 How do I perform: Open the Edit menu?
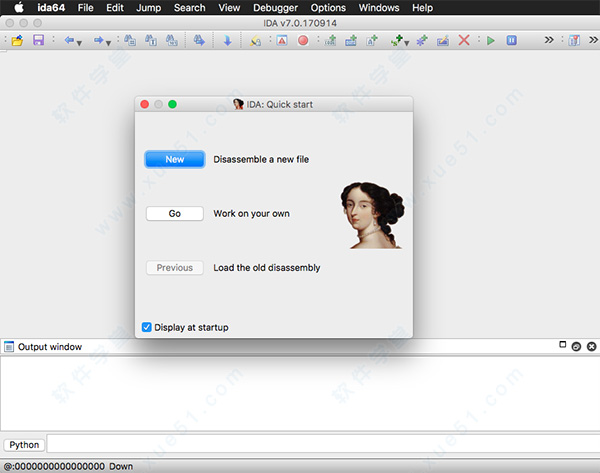pos(115,8)
